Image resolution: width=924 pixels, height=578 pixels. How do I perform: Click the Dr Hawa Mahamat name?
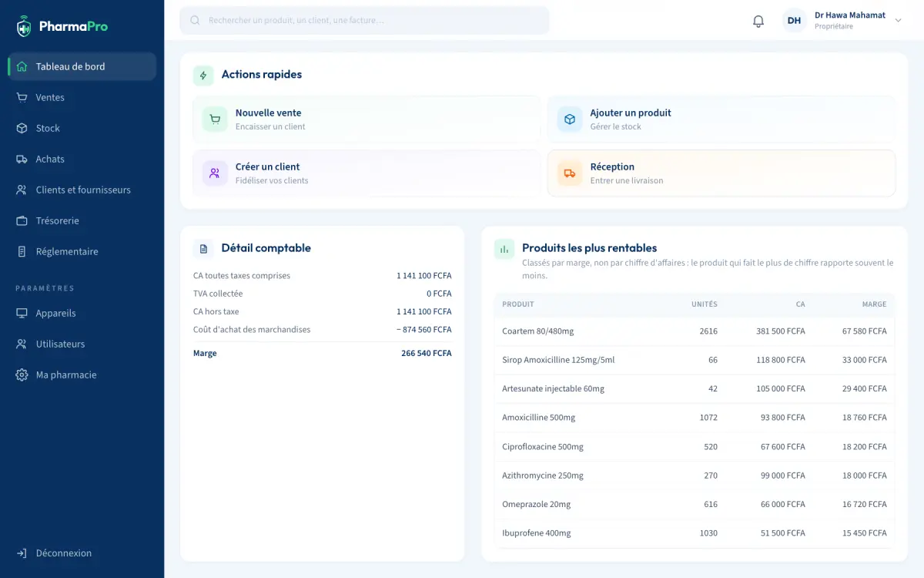coord(850,15)
